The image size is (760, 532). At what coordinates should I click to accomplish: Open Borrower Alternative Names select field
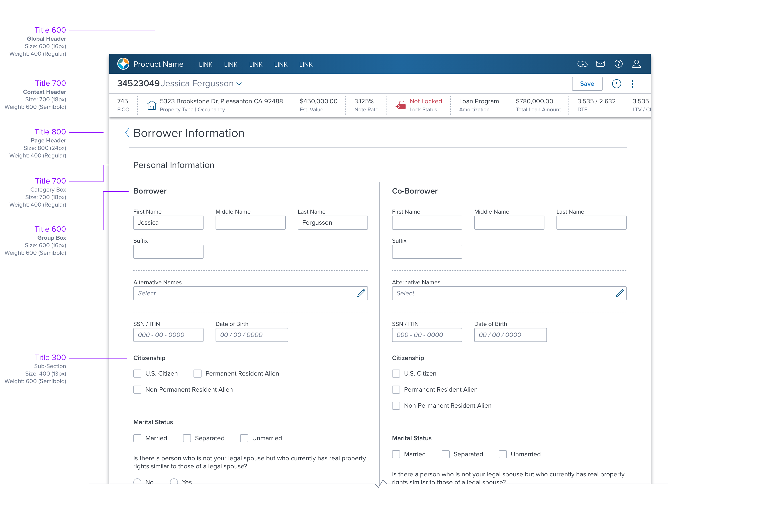point(250,293)
